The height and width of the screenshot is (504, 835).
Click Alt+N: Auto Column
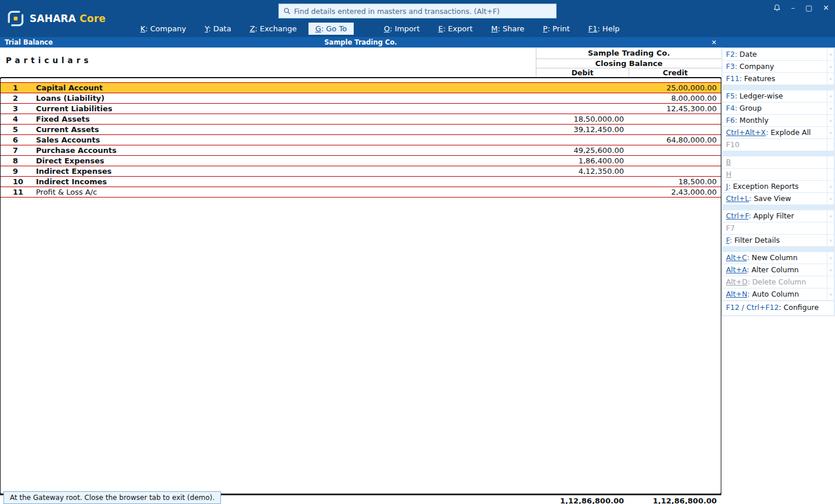[x=775, y=294]
